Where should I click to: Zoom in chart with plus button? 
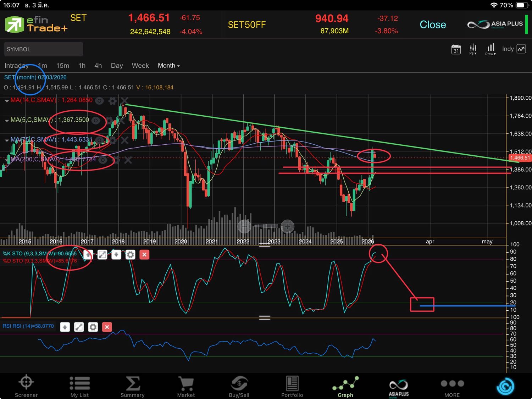tap(288, 226)
